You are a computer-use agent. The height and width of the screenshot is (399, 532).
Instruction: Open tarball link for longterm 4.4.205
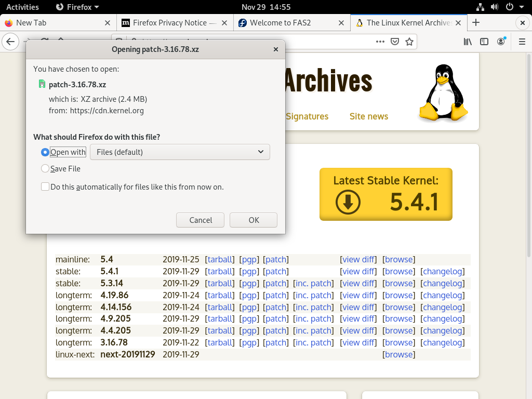220,331
